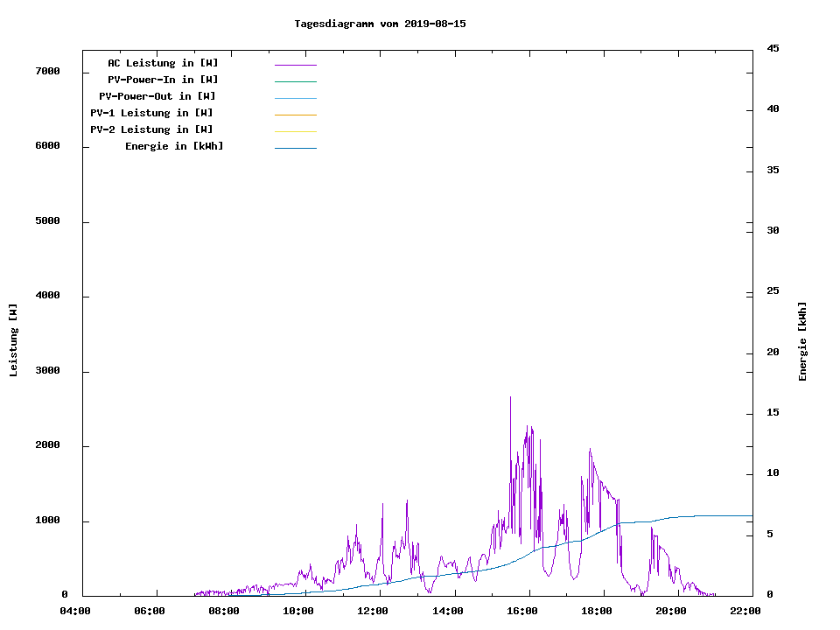
Task: Click the 22:00 time axis label
Action: point(745,611)
